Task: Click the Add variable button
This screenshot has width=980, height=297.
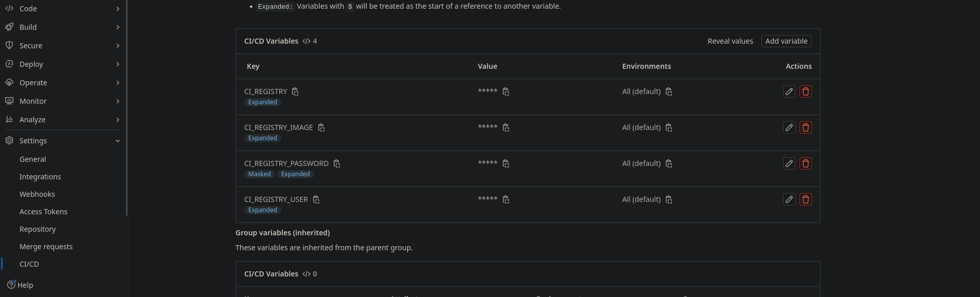Action: 786,41
